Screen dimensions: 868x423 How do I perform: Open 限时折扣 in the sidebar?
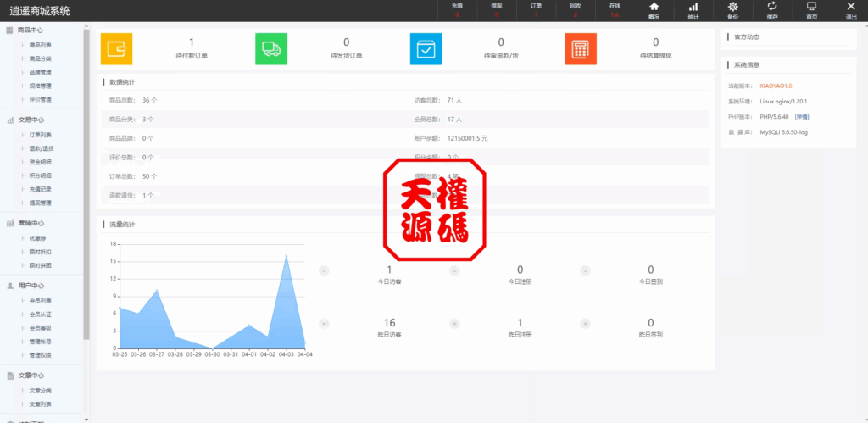tap(41, 252)
